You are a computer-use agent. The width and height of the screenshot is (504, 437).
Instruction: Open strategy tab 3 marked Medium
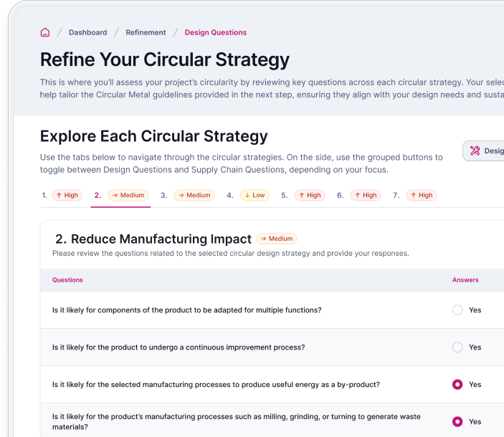tap(186, 195)
